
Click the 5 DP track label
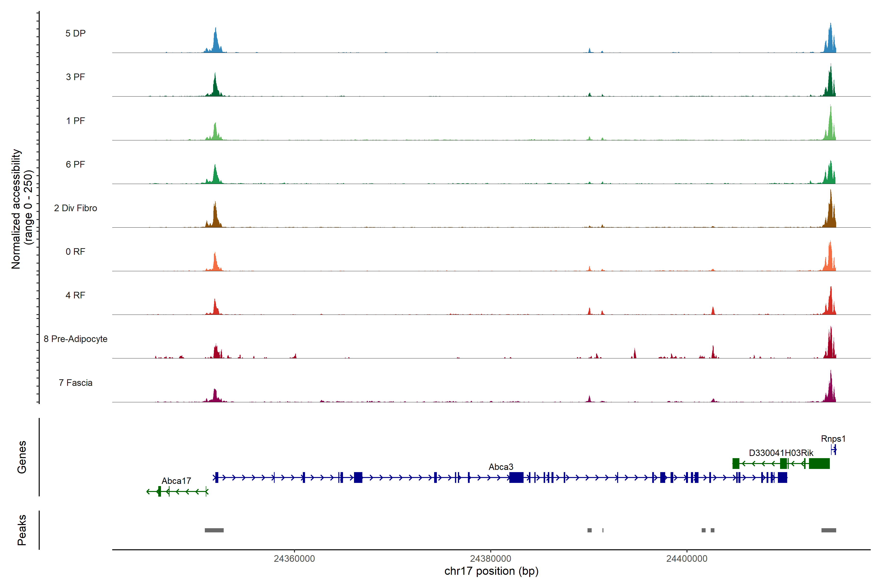coord(75,33)
